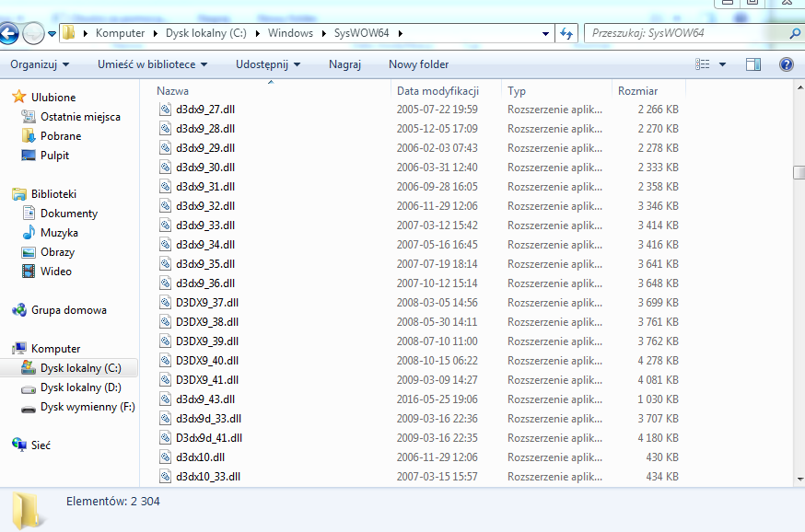The width and height of the screenshot is (805, 532).
Task: Expand arrow after Komputer in breadcrumb
Action: [156, 33]
